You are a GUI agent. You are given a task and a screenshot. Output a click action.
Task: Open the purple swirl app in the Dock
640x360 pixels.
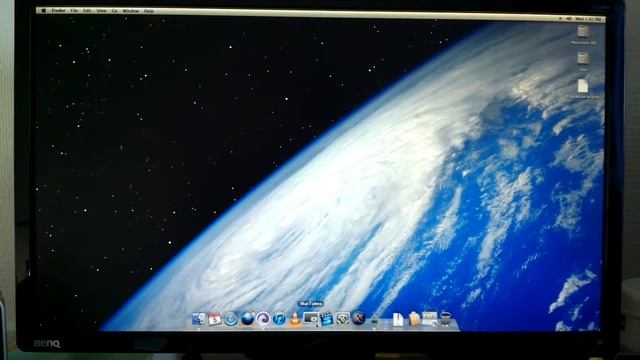click(263, 319)
